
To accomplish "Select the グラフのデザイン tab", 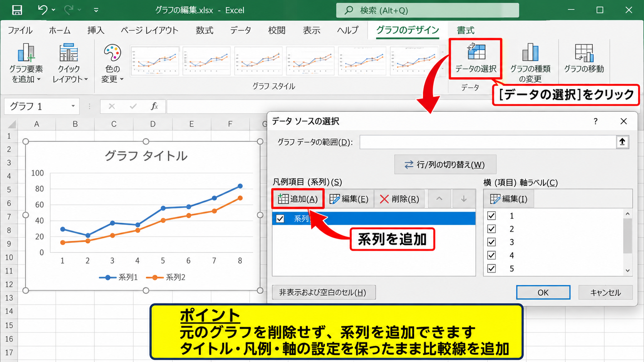I will pyautogui.click(x=408, y=30).
